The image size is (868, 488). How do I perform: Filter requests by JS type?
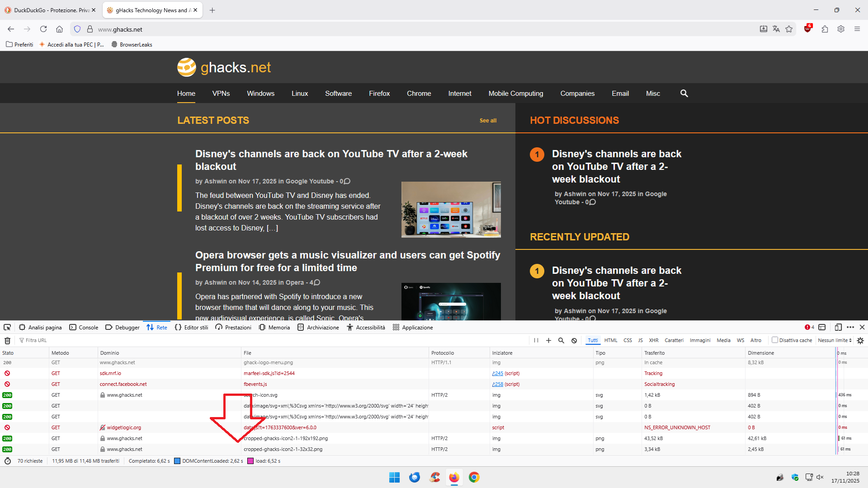pos(640,340)
